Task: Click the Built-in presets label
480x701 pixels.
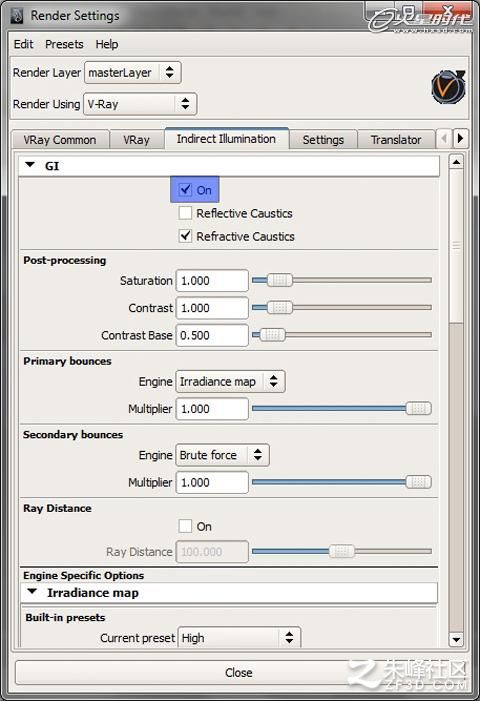Action: click(x=65, y=617)
